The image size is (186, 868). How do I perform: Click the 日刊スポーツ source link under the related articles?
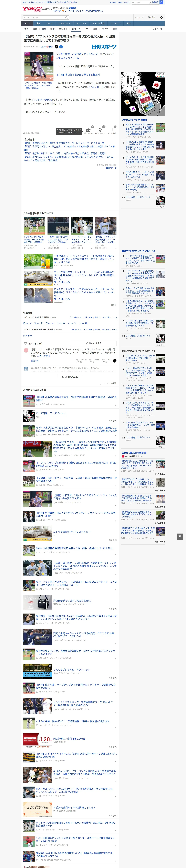click(111, 168)
